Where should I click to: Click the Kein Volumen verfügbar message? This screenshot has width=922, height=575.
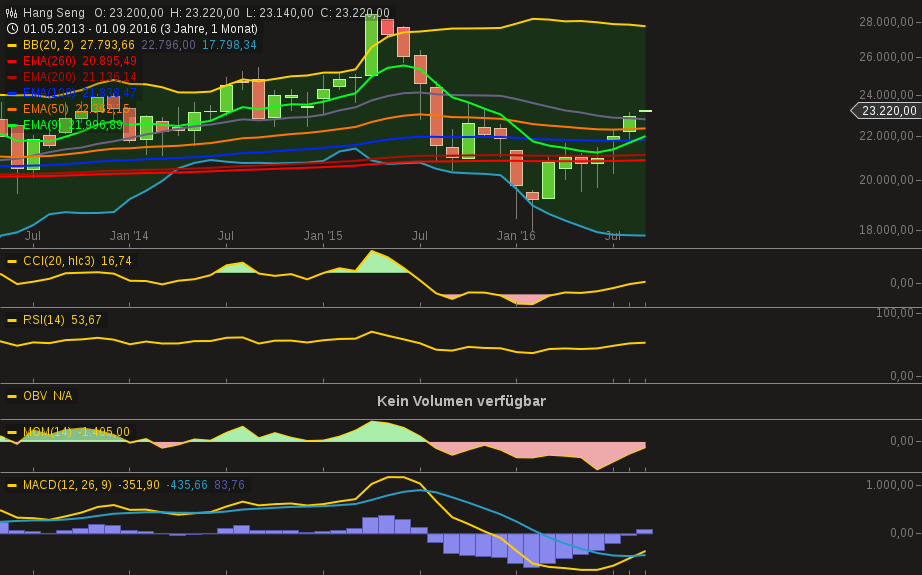point(462,401)
